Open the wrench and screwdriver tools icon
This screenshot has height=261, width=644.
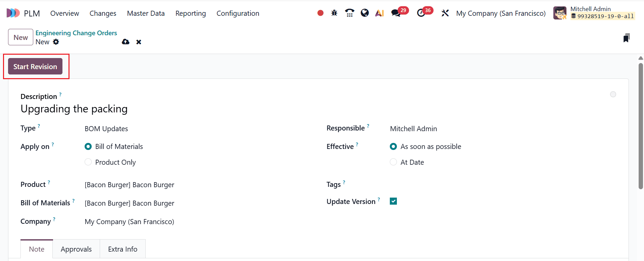(445, 13)
